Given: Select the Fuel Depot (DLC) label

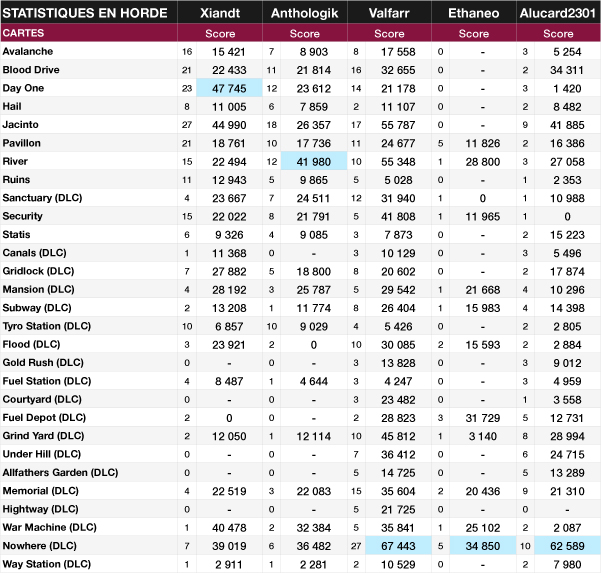Looking at the screenshot, I should 44,417.
